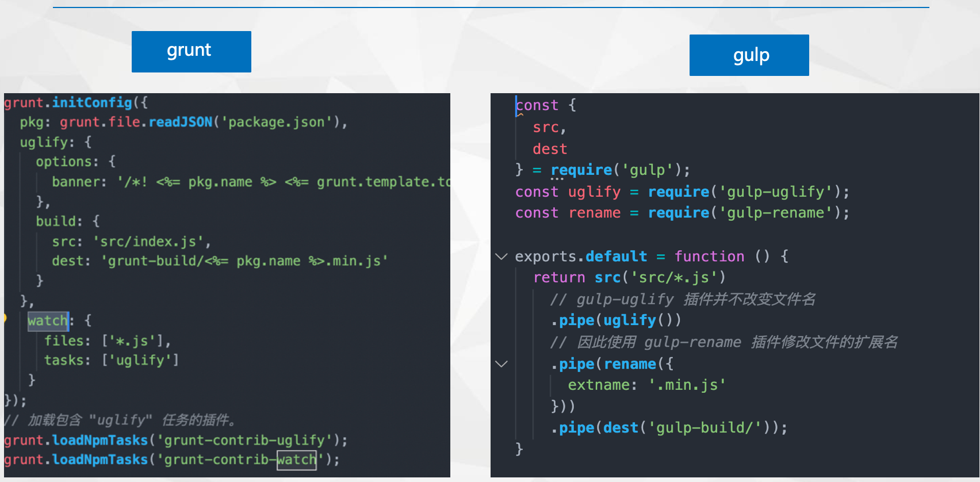Click the blue grunt label button
The image size is (980, 482).
pos(191,52)
